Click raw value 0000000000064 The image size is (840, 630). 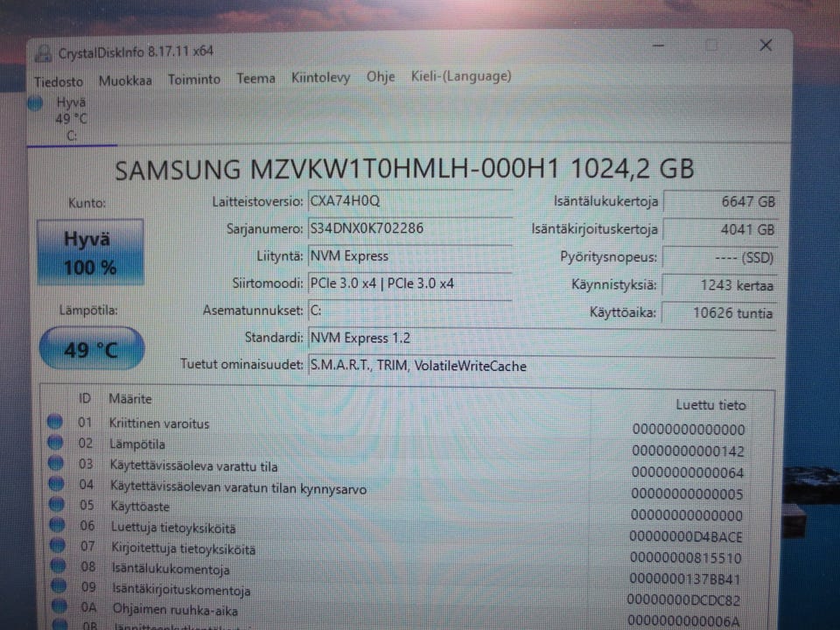[x=688, y=472]
